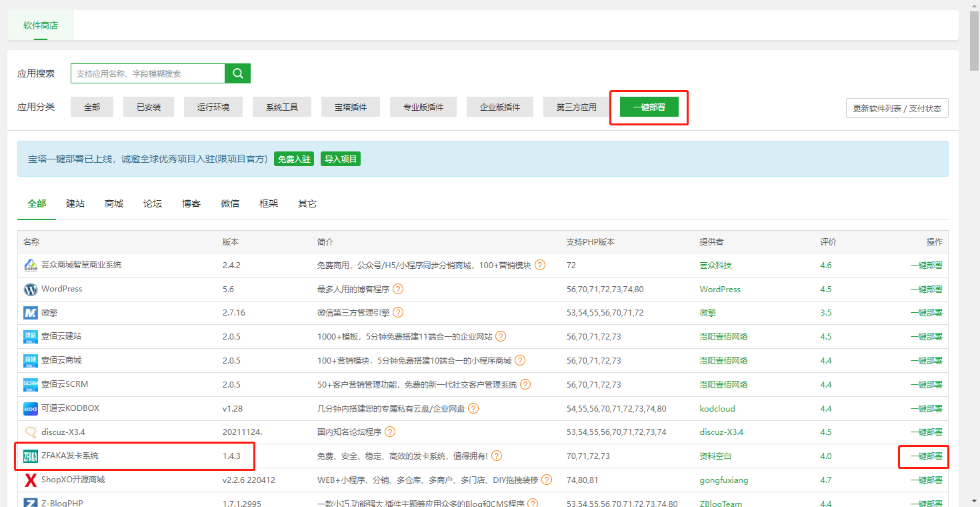Open help icon beside 国内知名论坛程序
The width and height of the screenshot is (980, 507).
click(x=390, y=432)
